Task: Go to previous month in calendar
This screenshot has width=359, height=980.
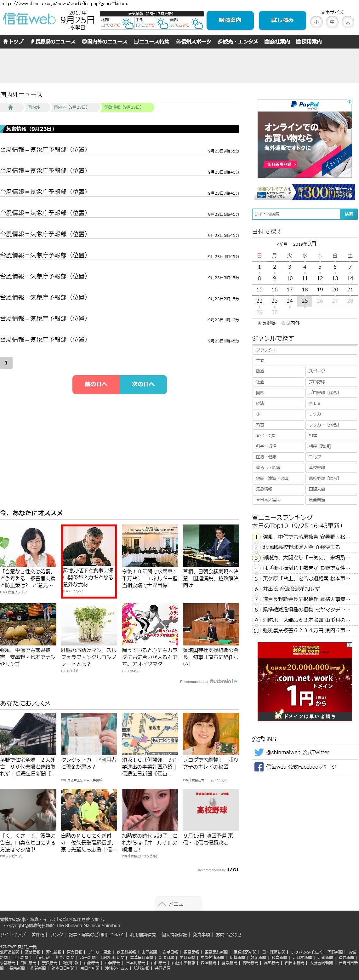Action: 282,244
